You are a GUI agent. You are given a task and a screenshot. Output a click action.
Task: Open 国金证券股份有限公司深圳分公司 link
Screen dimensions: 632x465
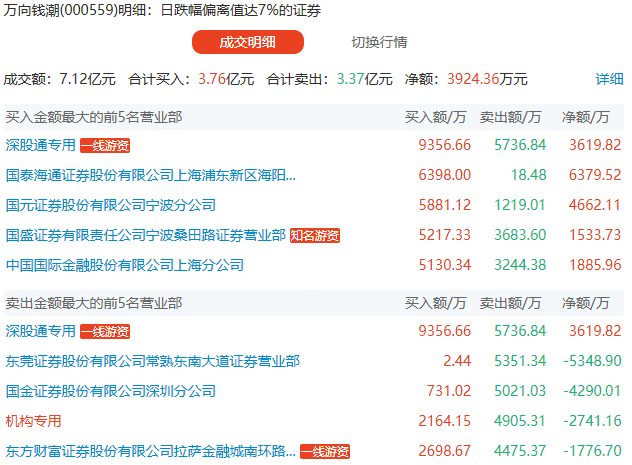pyautogui.click(x=111, y=391)
